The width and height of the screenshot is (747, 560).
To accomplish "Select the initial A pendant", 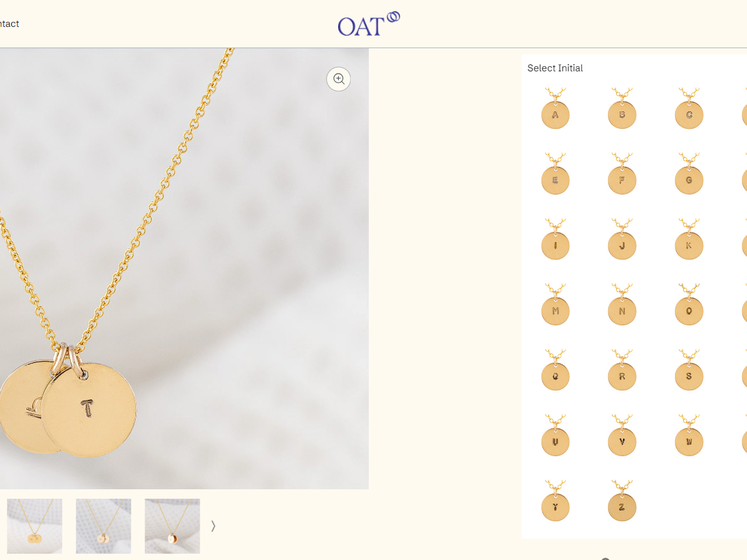I will point(555,109).
